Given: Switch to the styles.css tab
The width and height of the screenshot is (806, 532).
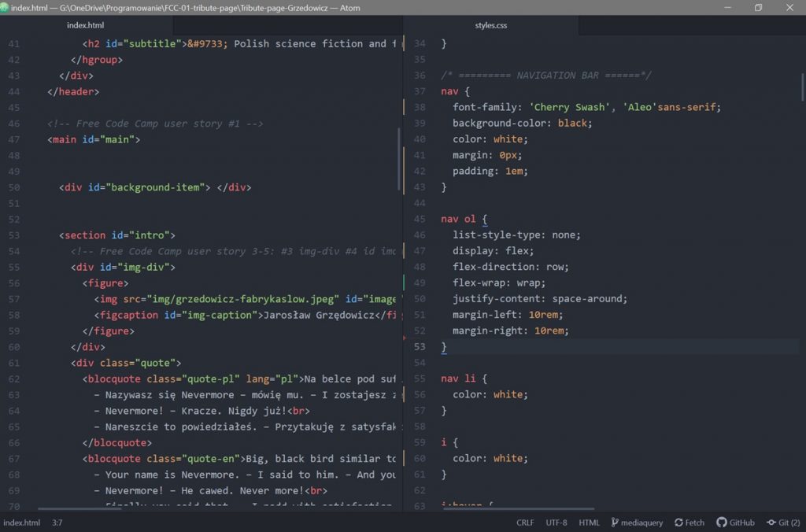Looking at the screenshot, I should tap(492, 24).
